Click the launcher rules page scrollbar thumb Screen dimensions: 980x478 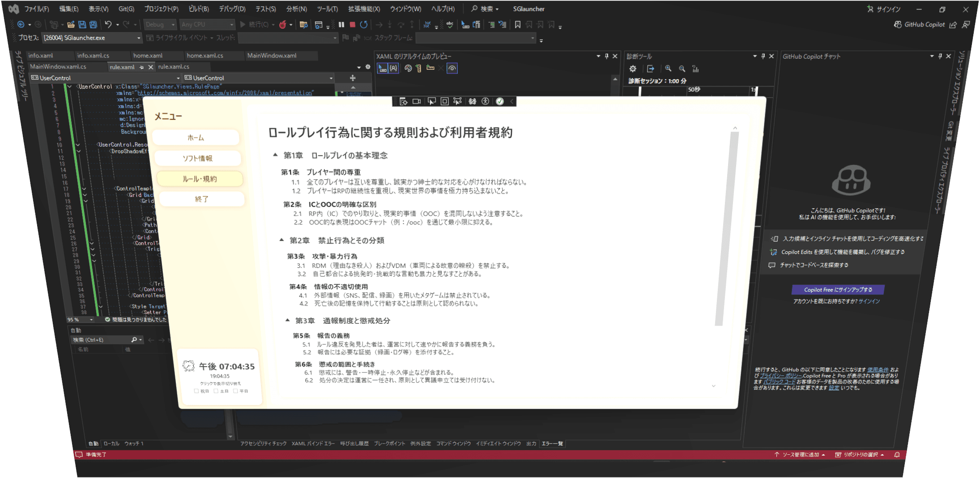pyautogui.click(x=726, y=229)
